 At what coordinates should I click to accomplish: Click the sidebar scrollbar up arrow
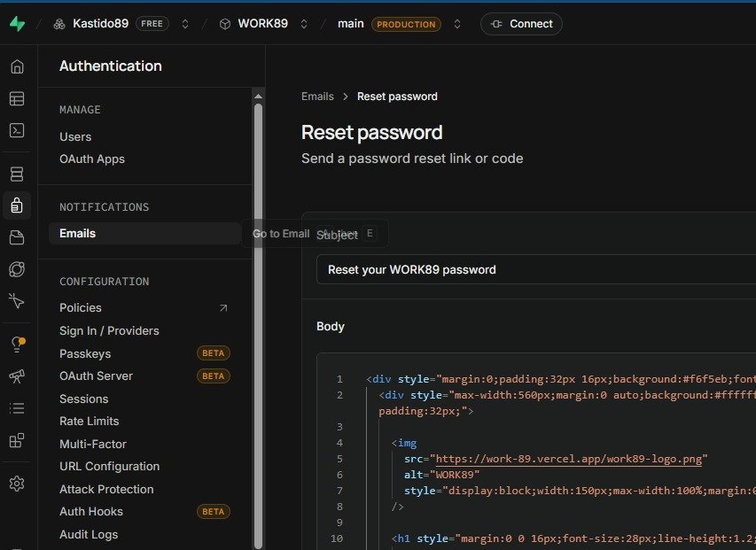(259, 97)
